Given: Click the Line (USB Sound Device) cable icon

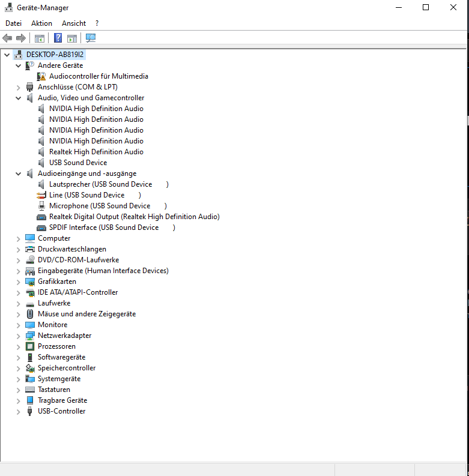Looking at the screenshot, I should coord(41,195).
